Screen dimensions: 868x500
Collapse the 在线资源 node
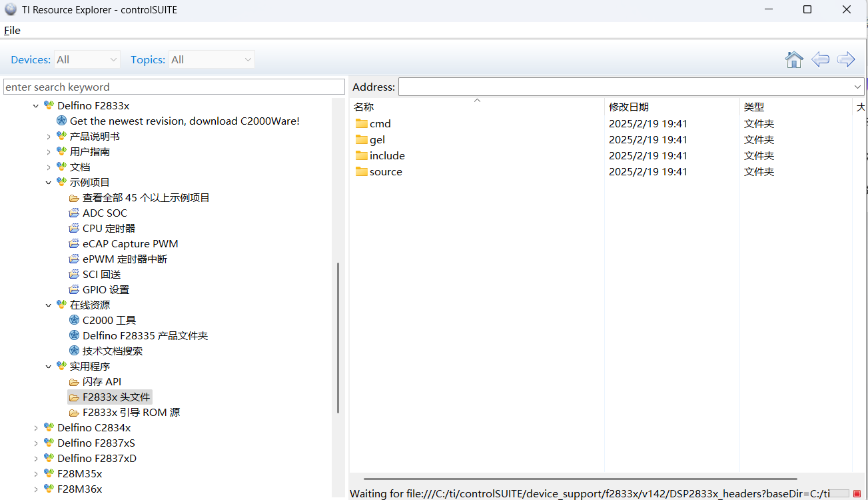point(49,305)
